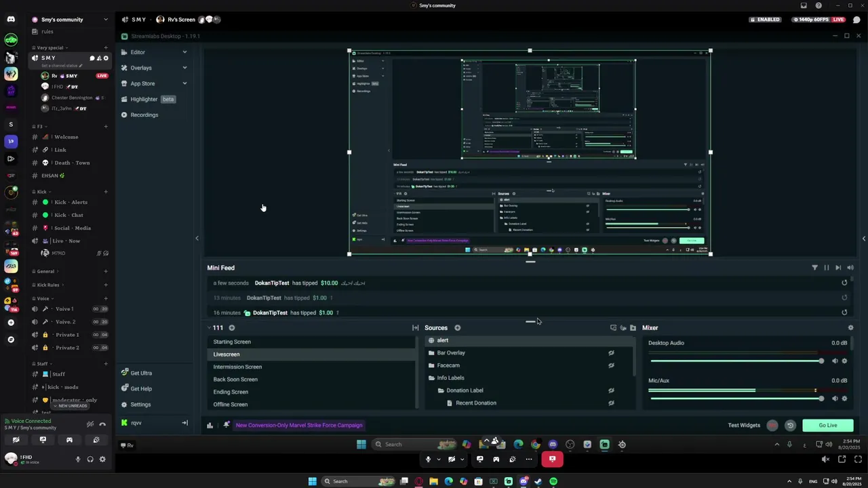
Task: Open soundboard button in voice panel
Action: (96, 440)
